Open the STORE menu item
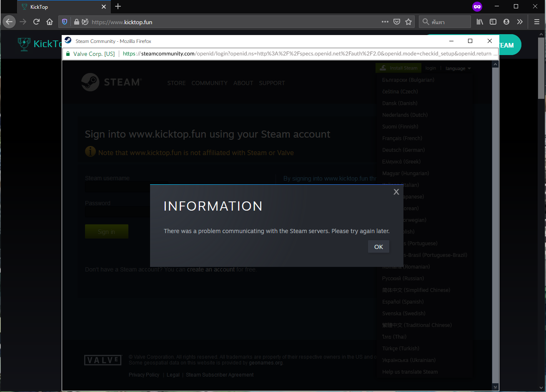The height and width of the screenshot is (392, 546). coord(176,83)
